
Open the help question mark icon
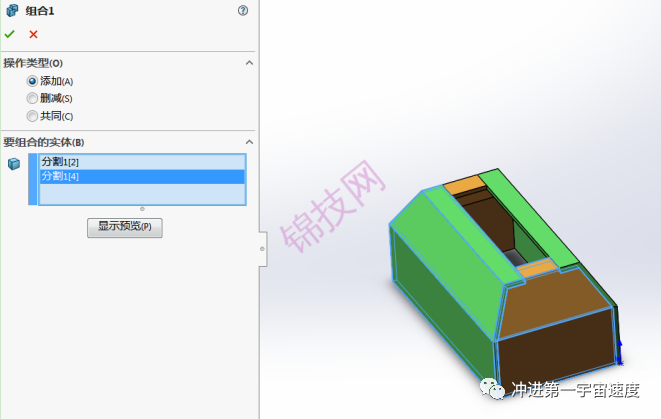[243, 11]
